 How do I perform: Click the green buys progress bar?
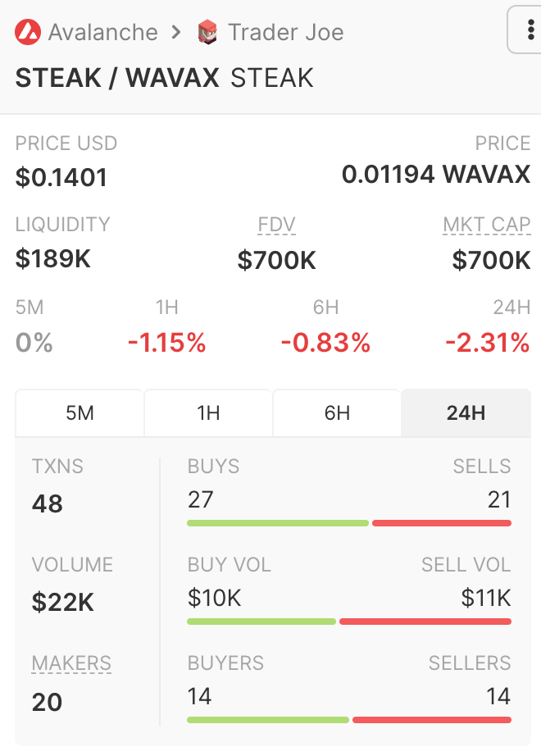[277, 523]
